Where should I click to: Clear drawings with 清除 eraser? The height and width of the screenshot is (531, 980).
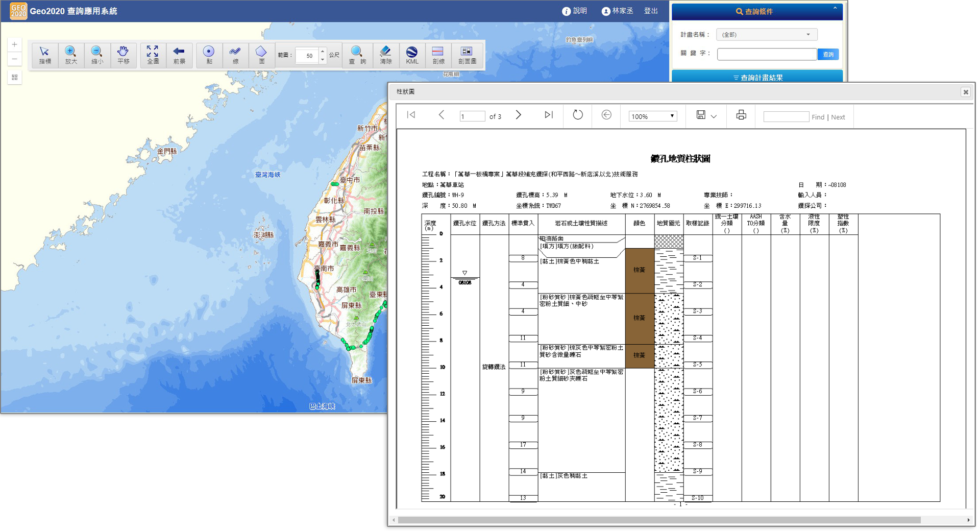pos(386,55)
